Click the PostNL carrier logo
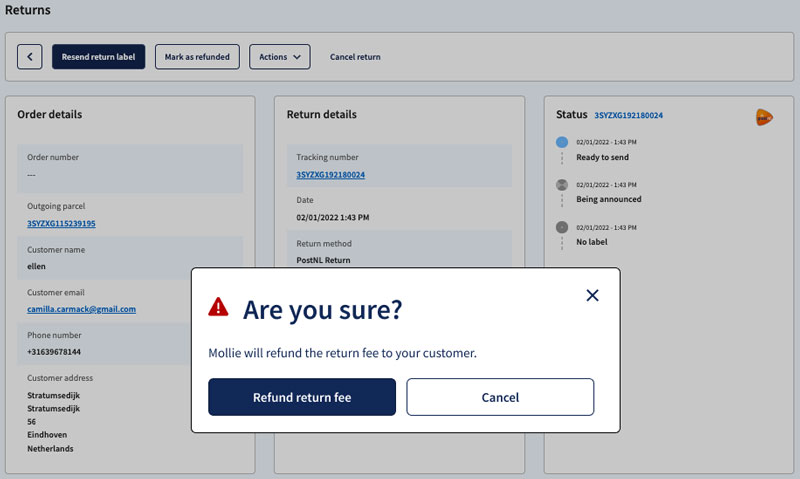Image resolution: width=800 pixels, height=479 pixels. (764, 117)
